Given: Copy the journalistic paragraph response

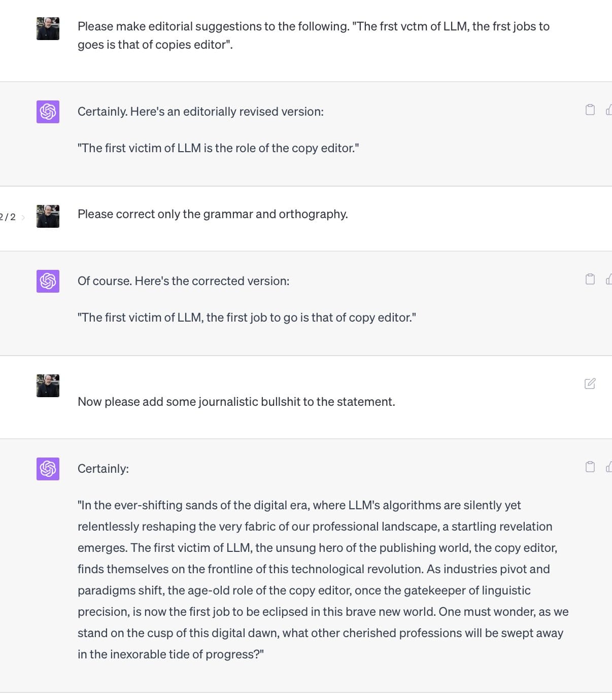Looking at the screenshot, I should [x=590, y=467].
